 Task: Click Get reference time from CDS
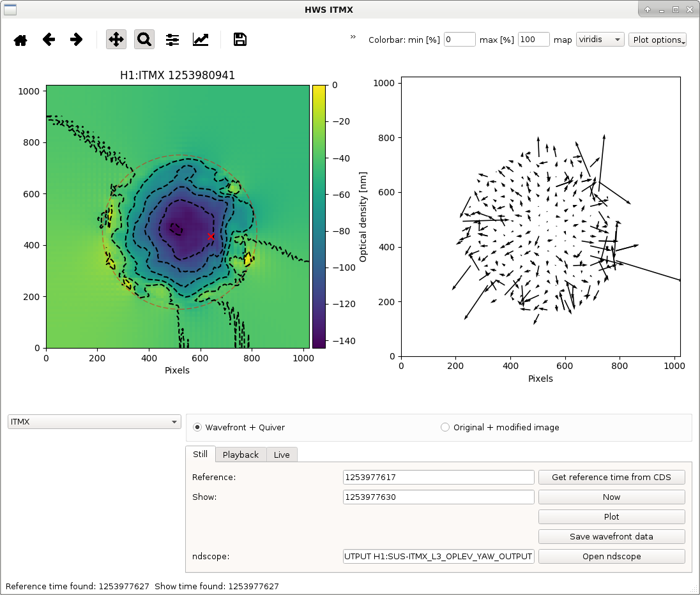(612, 477)
